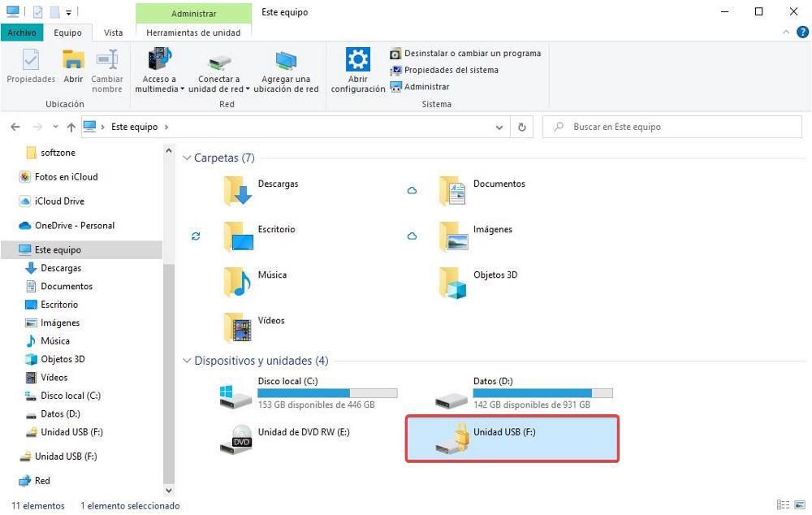Click Este equipo in the address bar

[134, 127]
